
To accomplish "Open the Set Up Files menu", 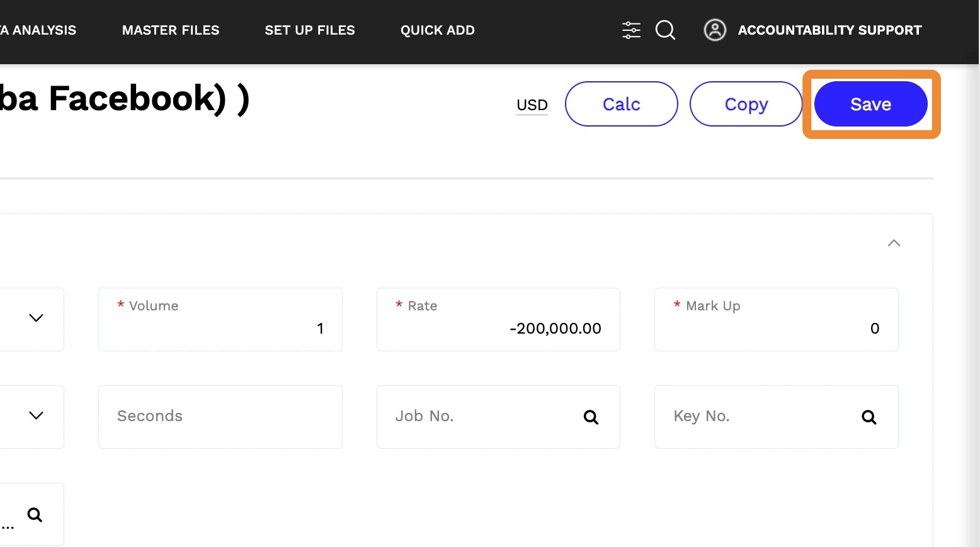I will (310, 30).
